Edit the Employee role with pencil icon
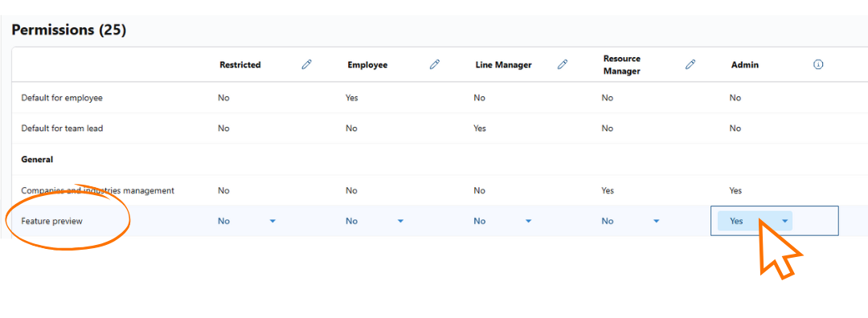The image size is (868, 318). (x=435, y=65)
